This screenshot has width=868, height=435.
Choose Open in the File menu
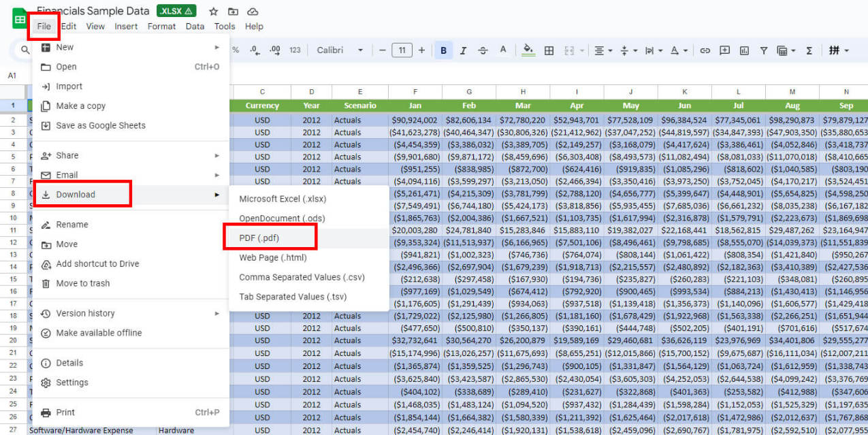pos(131,67)
